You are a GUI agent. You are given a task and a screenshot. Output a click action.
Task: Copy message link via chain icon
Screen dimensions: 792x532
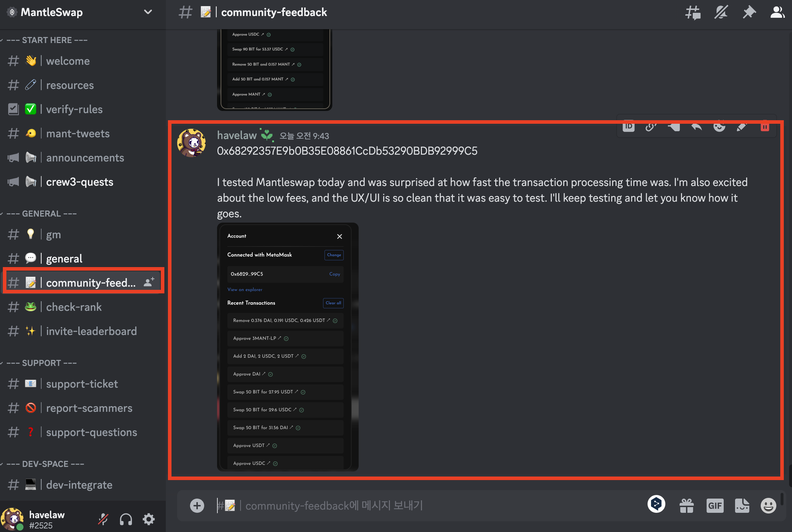(x=651, y=126)
